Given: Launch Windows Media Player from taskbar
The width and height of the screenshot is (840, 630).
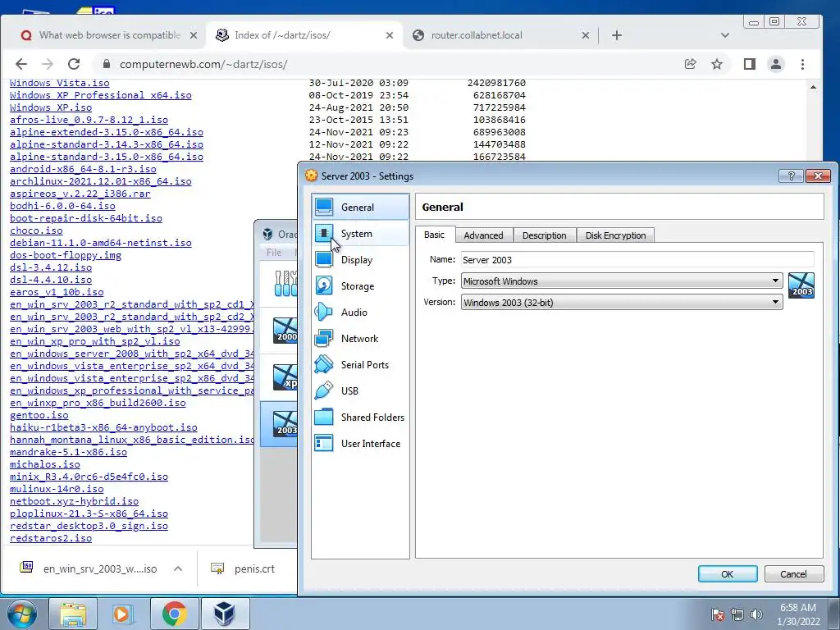Looking at the screenshot, I should pos(123,614).
